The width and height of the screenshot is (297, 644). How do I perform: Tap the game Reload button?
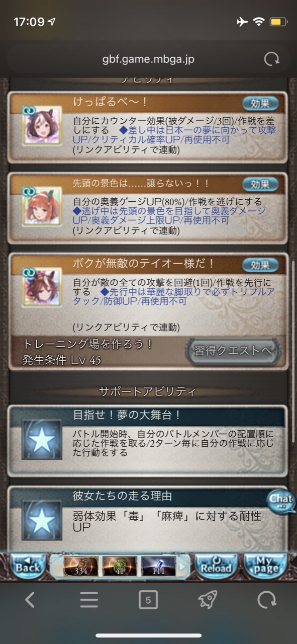pos(217,566)
